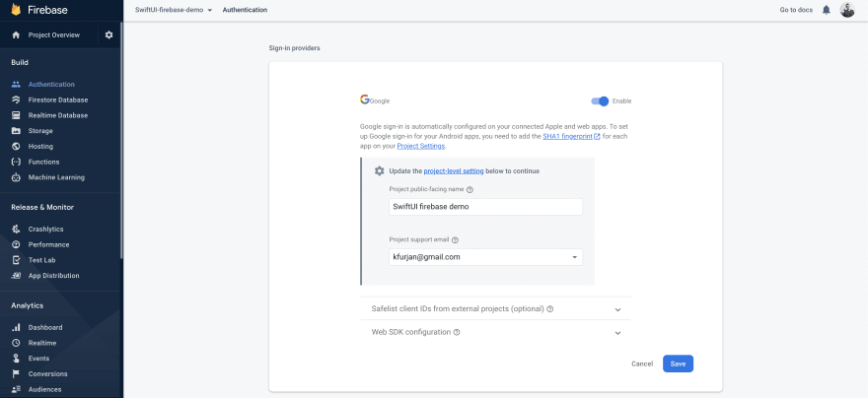Click the Test Lab checklist icon
This screenshot has width=868, height=398.
coord(16,260)
